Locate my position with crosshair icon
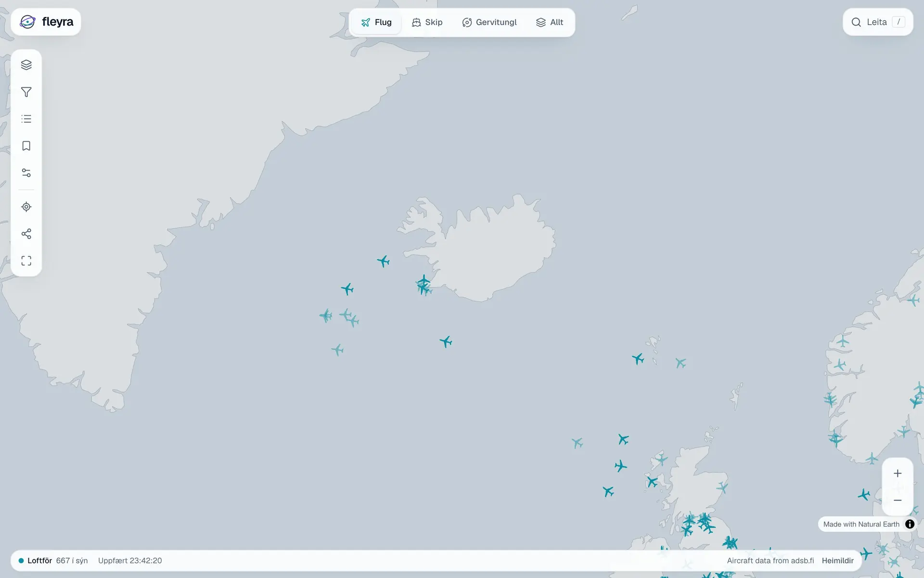Image resolution: width=924 pixels, height=578 pixels. (26, 207)
